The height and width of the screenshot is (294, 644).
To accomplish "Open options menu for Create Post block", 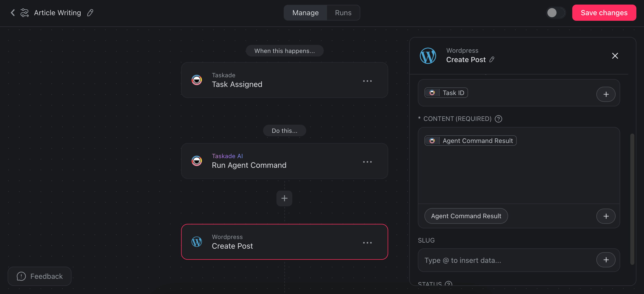I will pyautogui.click(x=367, y=242).
